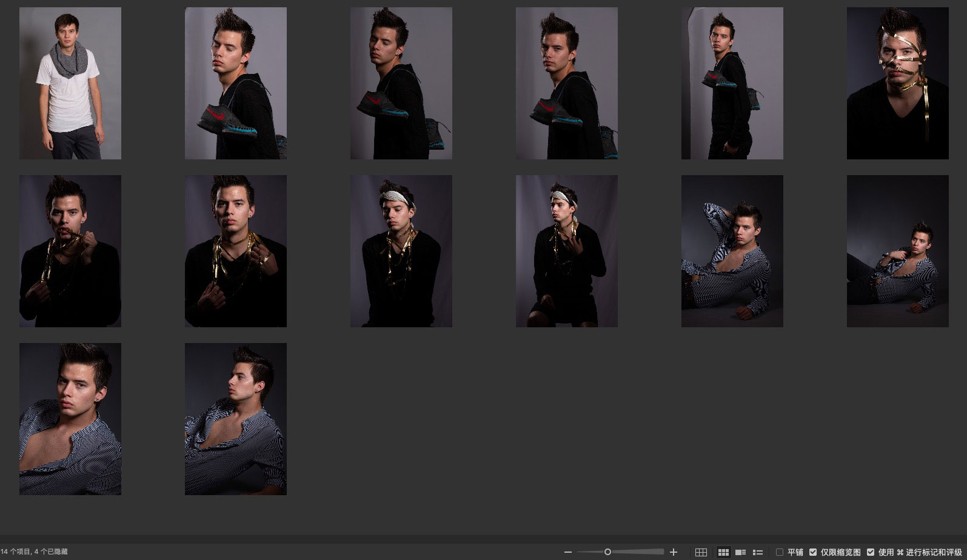Toggle 使用 ⌘ 进行标记和评级 checkbox
This screenshot has height=560, width=967.
871,552
